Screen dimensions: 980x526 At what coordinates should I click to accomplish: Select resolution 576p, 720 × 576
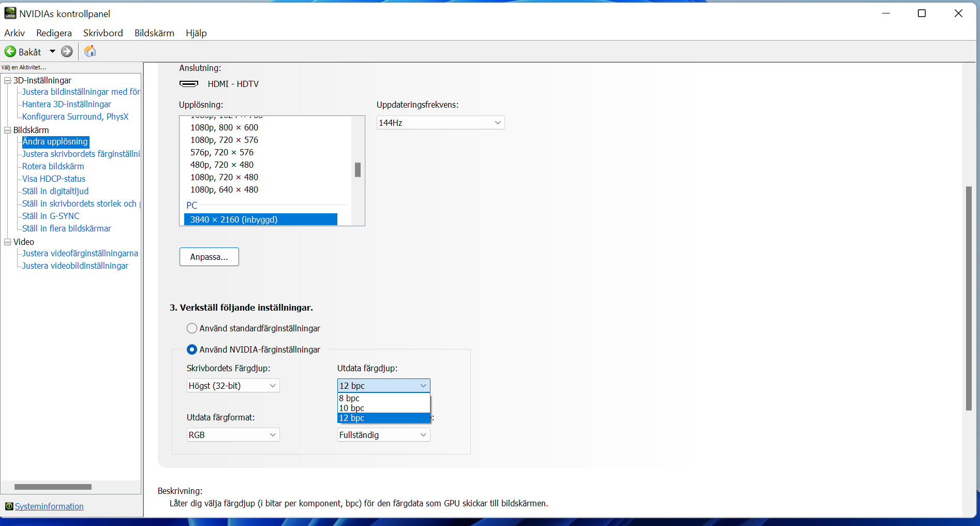(222, 152)
